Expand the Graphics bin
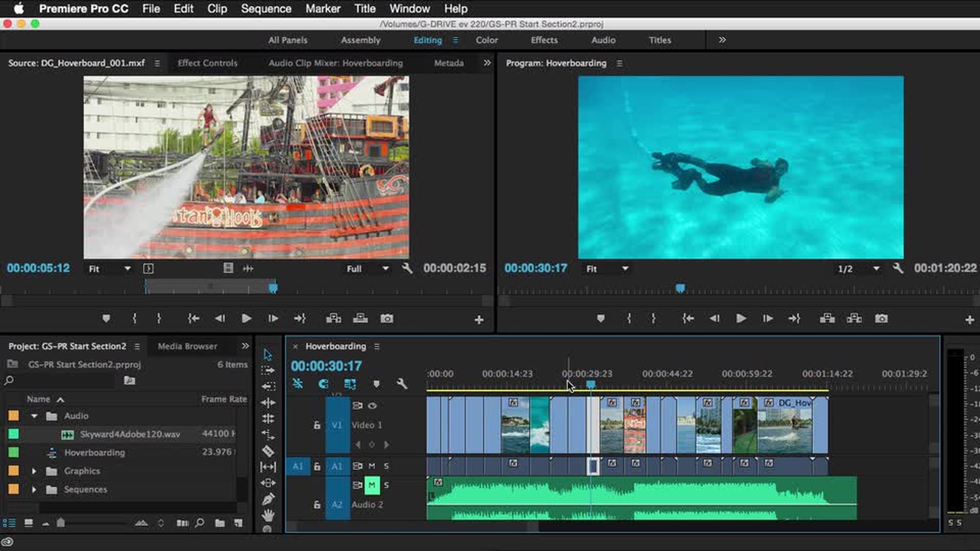The image size is (980, 551). coord(34,471)
